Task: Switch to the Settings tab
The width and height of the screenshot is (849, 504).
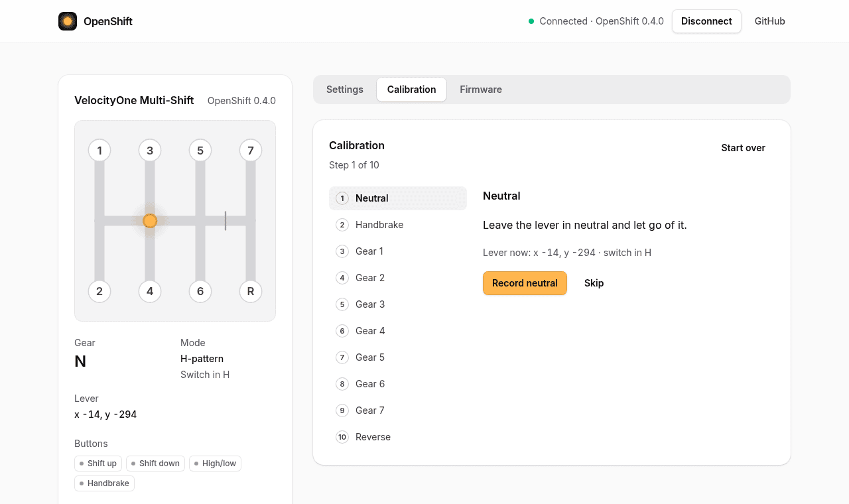Action: pyautogui.click(x=345, y=90)
